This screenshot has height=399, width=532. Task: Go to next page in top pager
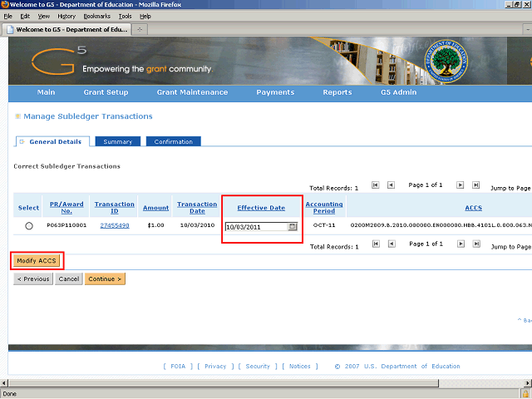pyautogui.click(x=460, y=185)
